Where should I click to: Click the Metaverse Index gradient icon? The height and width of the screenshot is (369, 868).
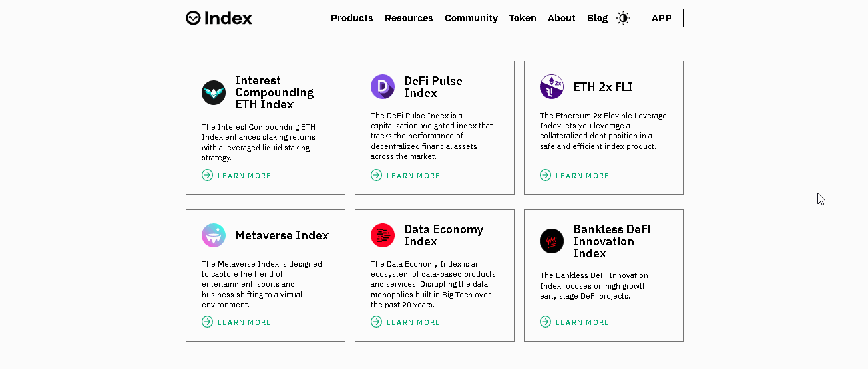point(214,235)
